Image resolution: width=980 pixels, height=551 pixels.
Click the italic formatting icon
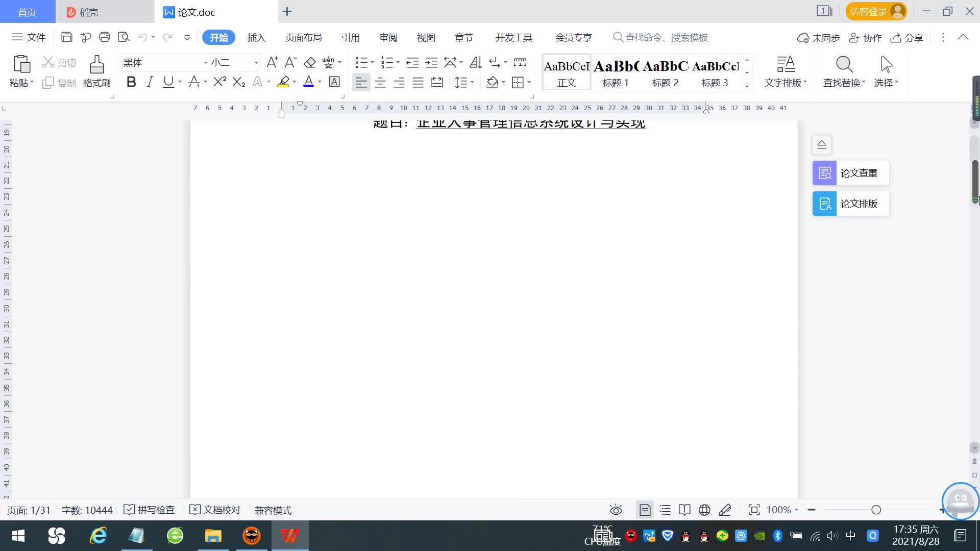pos(150,82)
